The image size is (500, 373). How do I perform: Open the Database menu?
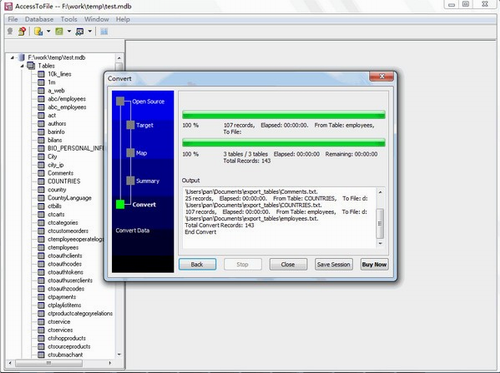pos(39,19)
